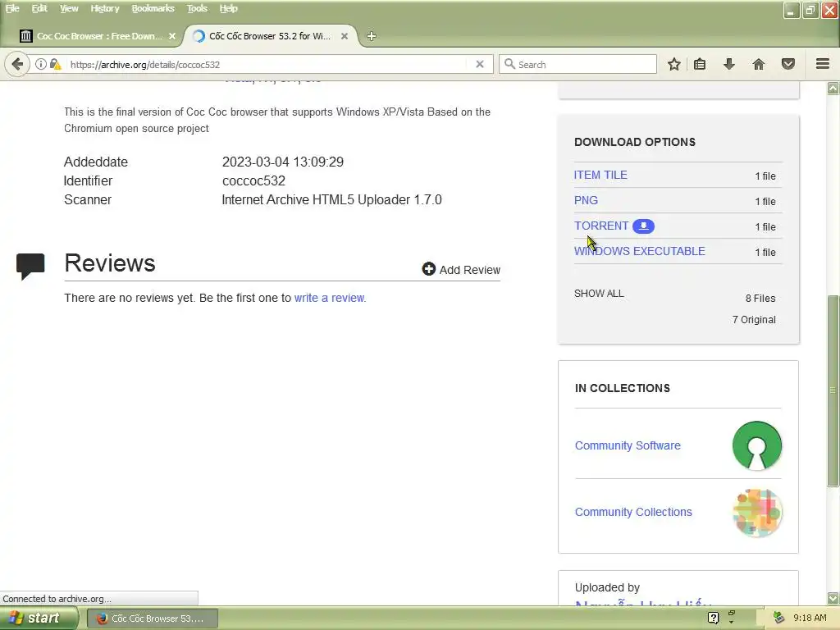The width and height of the screenshot is (840, 630).
Task: Open the Tools menu
Action: pos(197,8)
